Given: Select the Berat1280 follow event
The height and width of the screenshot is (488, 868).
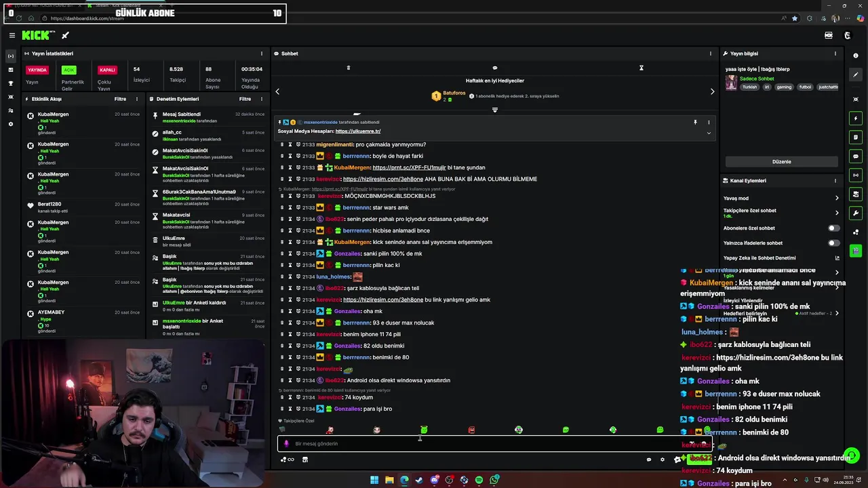Looking at the screenshot, I should click(83, 207).
